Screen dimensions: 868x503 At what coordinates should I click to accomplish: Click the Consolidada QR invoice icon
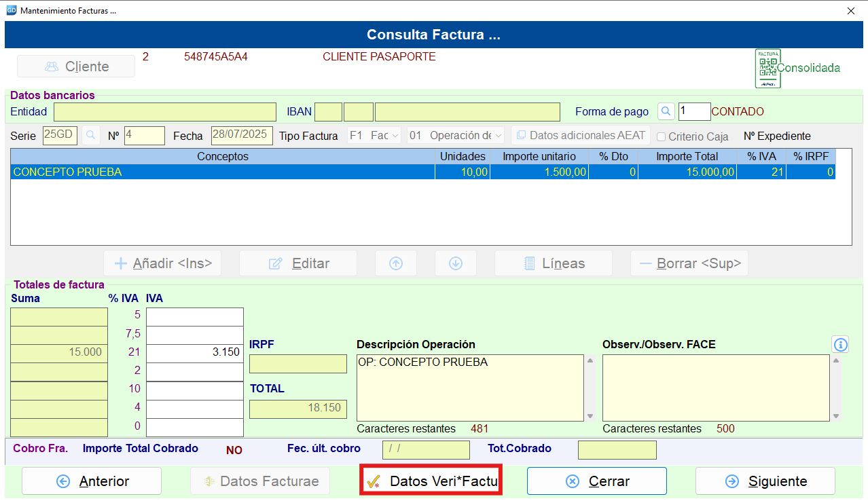pos(767,68)
